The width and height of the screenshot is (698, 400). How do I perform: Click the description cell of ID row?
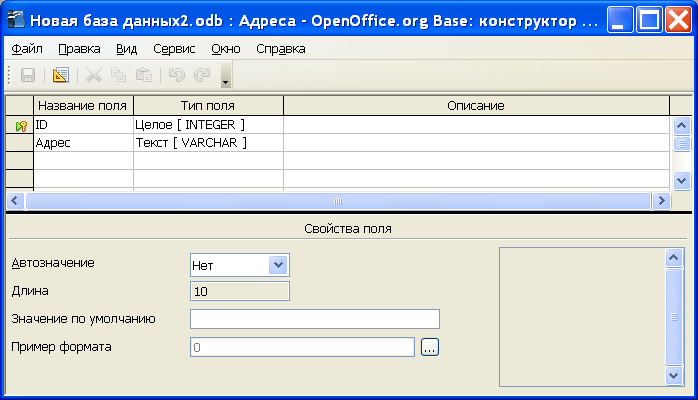pos(476,125)
